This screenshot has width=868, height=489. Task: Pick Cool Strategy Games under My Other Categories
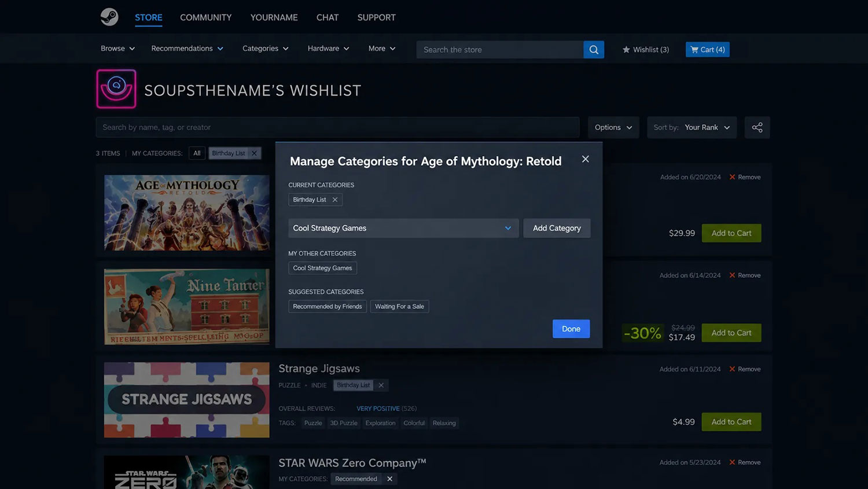[322, 268]
